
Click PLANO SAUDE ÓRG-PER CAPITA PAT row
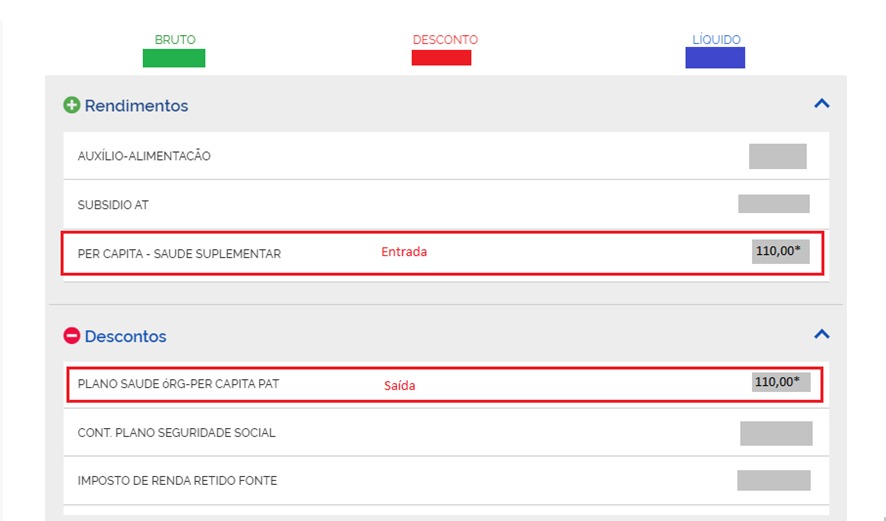(178, 383)
